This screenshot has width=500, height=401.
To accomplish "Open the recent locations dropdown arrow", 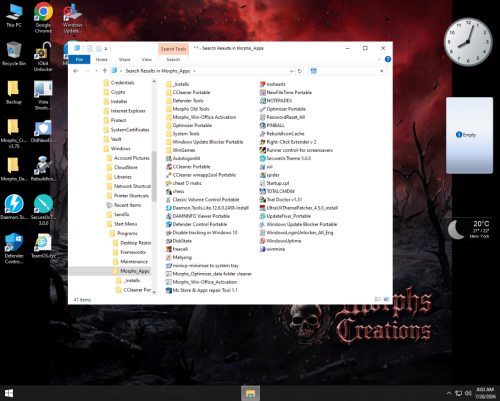I will (96, 71).
